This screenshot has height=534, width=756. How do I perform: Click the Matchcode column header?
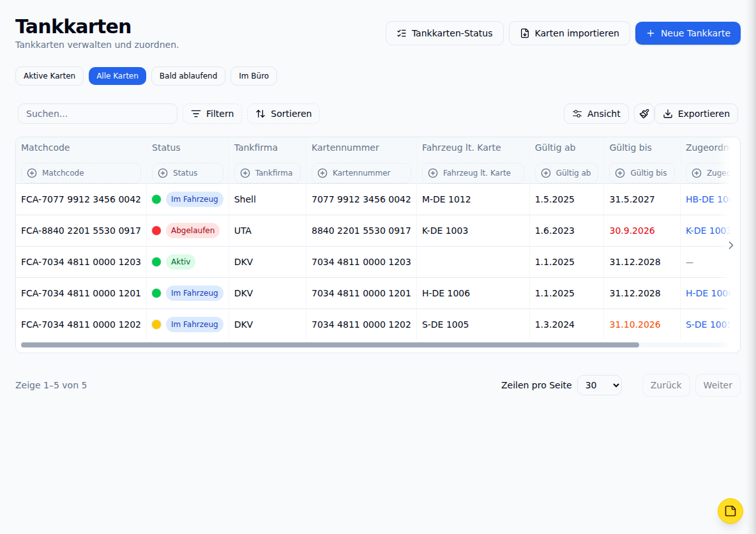45,148
